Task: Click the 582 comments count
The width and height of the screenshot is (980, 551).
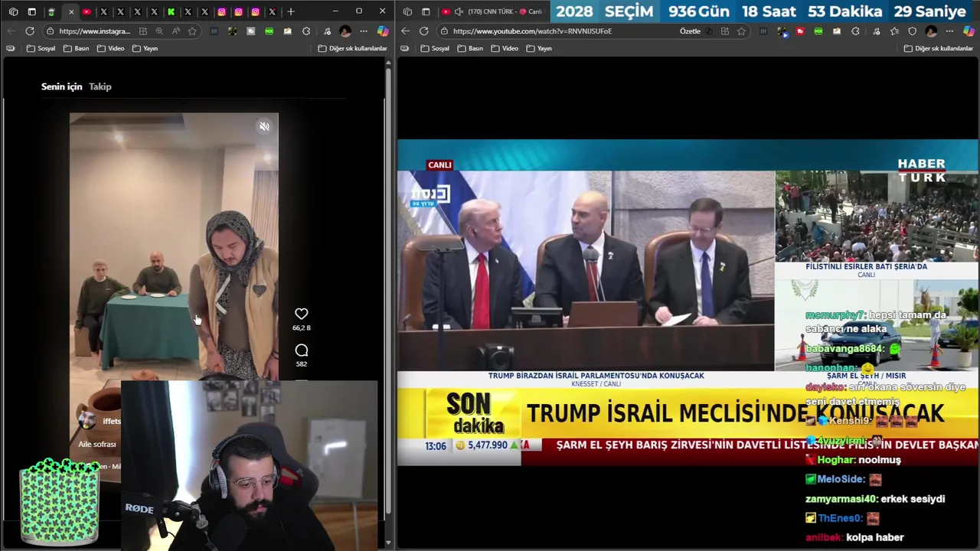Action: 302,364
